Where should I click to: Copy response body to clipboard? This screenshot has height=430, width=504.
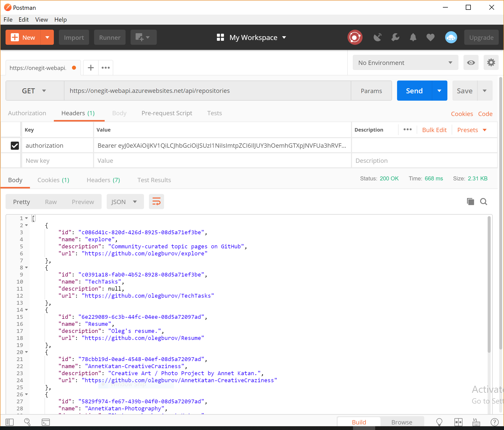pyautogui.click(x=470, y=202)
